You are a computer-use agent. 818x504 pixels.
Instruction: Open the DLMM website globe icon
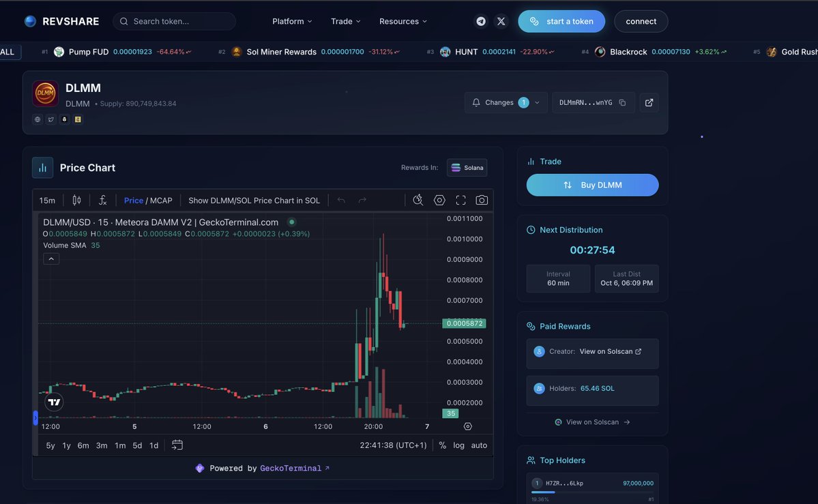tap(38, 119)
